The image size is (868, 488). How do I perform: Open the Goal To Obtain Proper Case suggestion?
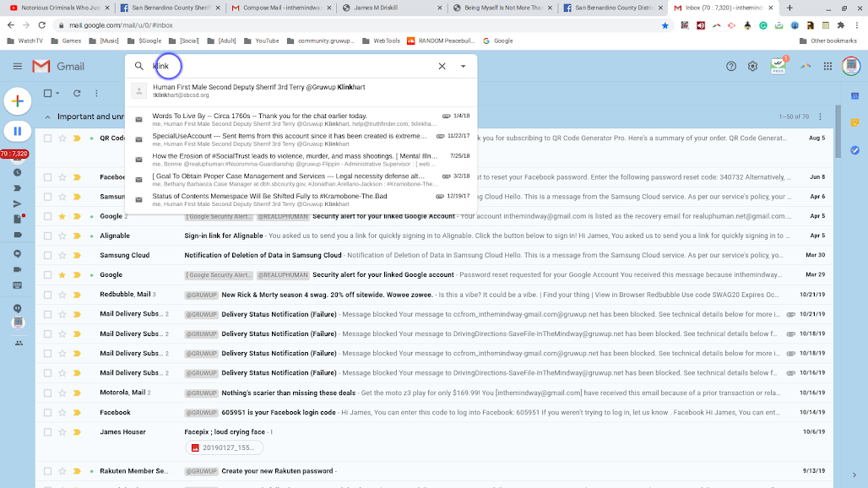(x=301, y=179)
